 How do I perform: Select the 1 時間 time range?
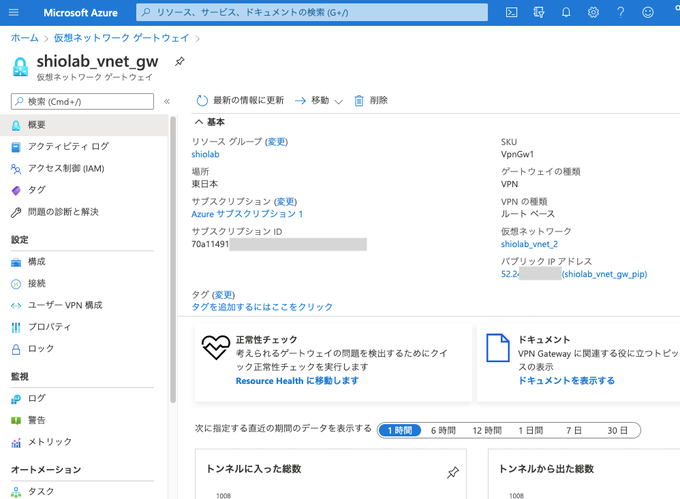coord(399,431)
